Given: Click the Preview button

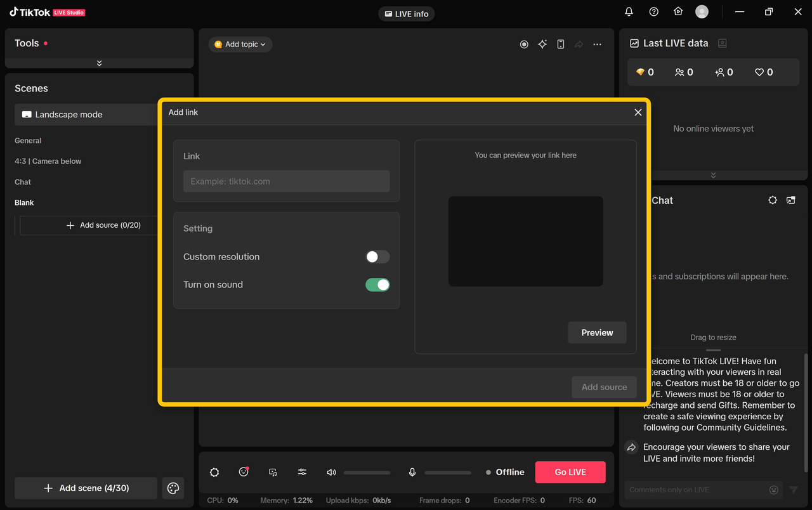Looking at the screenshot, I should (597, 332).
